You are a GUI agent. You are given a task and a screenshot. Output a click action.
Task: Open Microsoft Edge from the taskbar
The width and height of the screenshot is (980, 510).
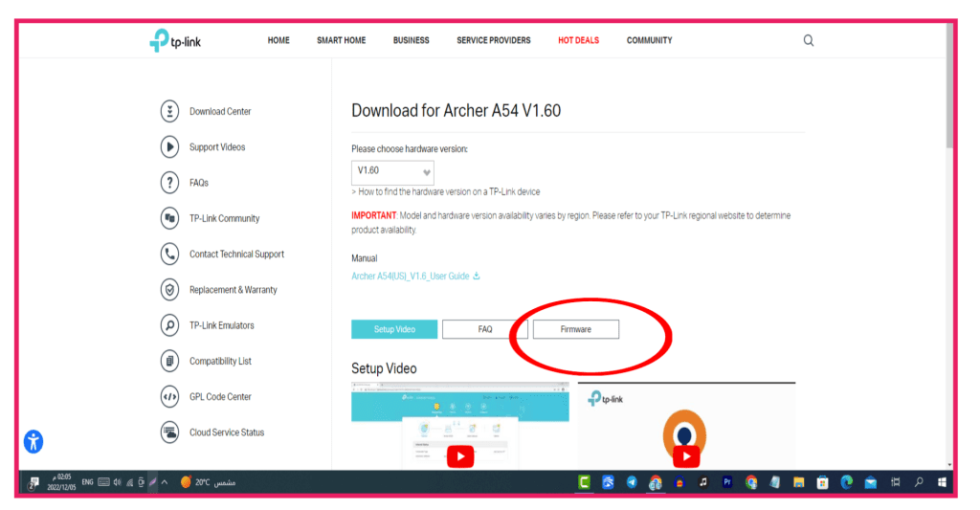pyautogui.click(x=847, y=482)
